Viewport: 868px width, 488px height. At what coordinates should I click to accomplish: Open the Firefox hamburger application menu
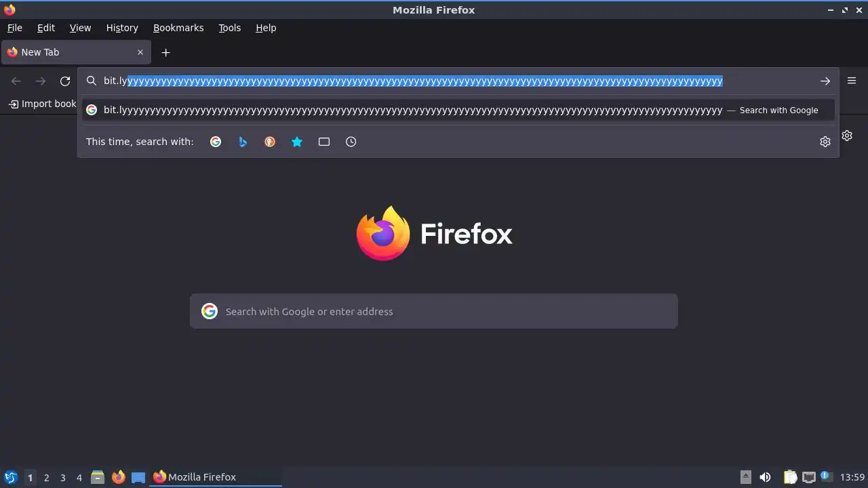pos(852,81)
